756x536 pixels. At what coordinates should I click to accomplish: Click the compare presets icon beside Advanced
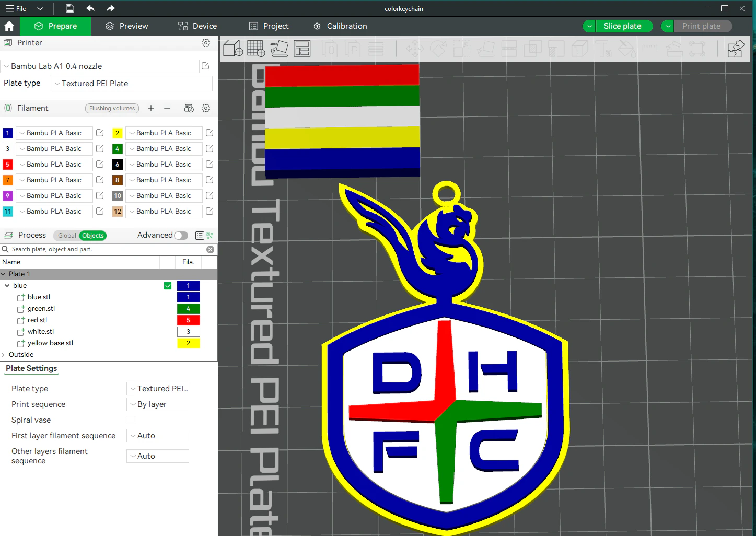click(x=210, y=236)
